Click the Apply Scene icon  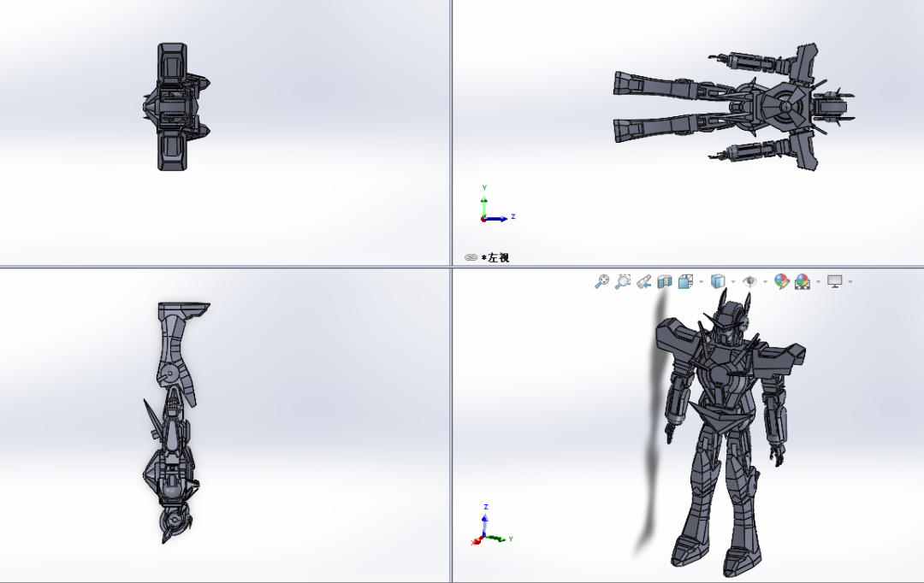[803, 281]
